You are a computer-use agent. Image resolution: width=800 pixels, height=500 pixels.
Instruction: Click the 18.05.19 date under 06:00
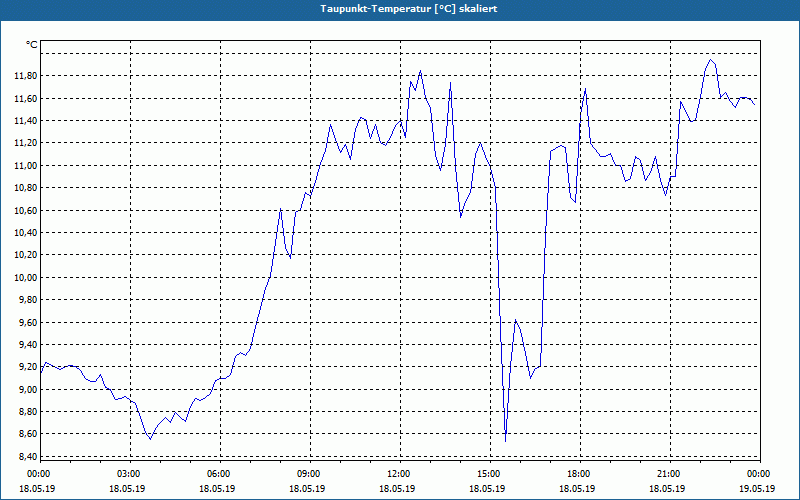(217, 489)
